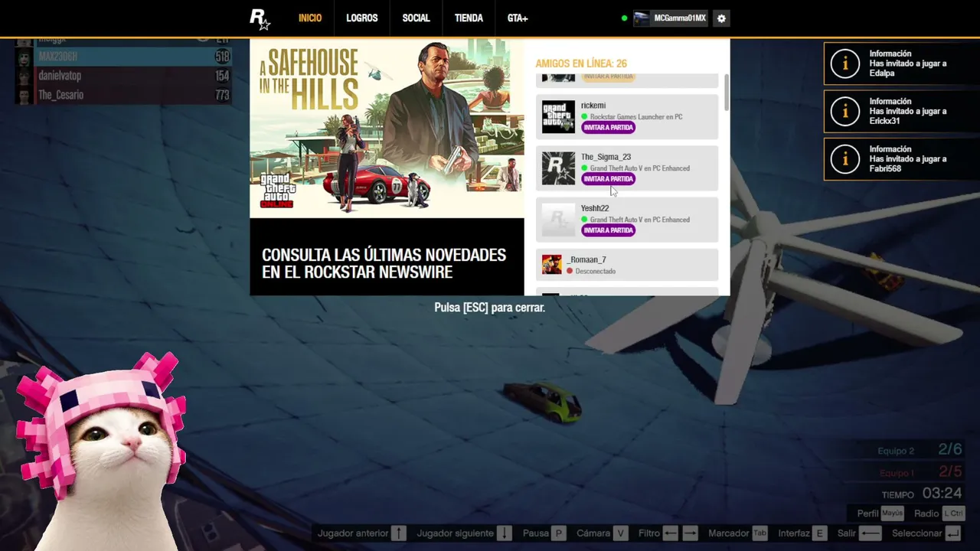Select the GTA+ tab
This screenshot has width=980, height=551.
(518, 18)
